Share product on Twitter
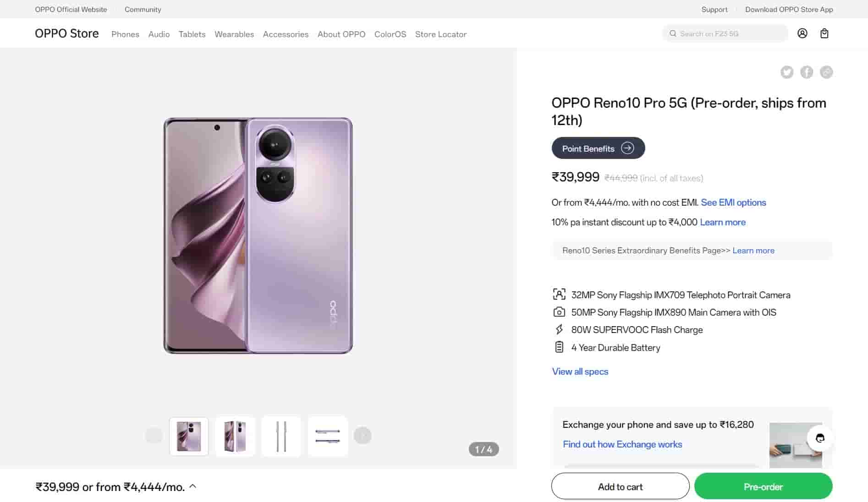 coord(787,72)
